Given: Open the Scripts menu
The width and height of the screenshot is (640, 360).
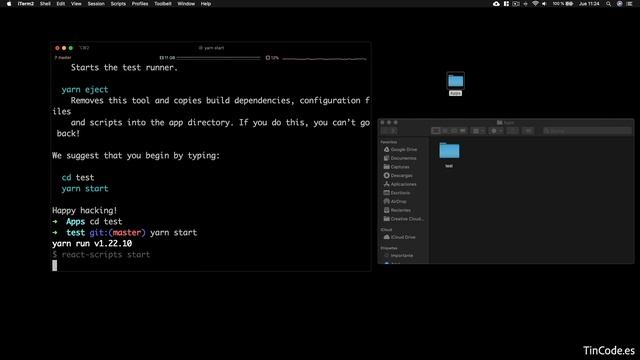Looking at the screenshot, I should [118, 4].
